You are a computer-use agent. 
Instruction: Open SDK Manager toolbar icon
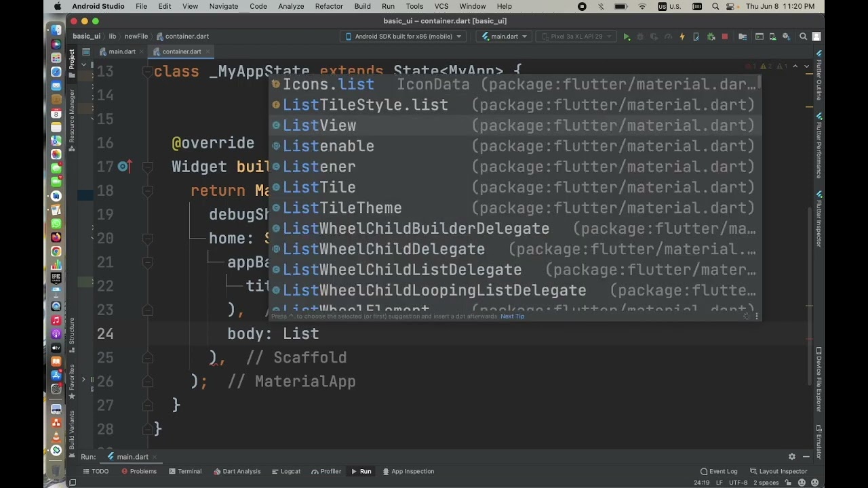tap(787, 37)
